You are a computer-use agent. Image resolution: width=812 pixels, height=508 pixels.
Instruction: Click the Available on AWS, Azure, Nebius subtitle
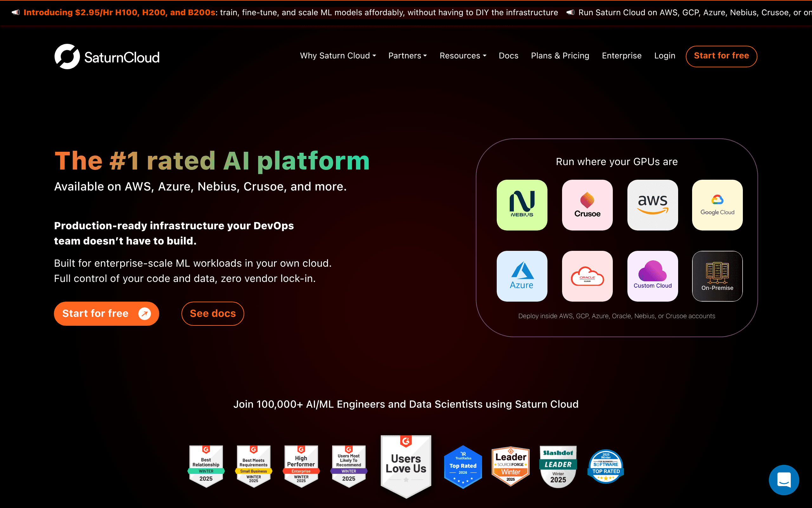point(200,186)
